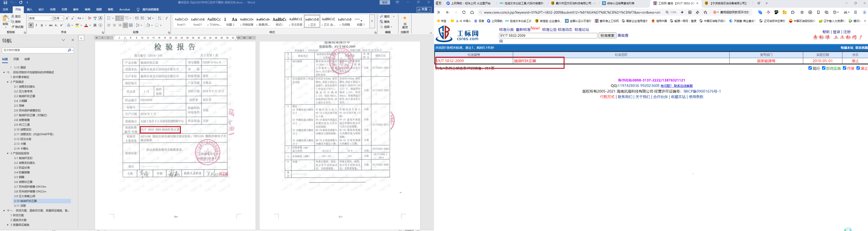Click the Cut scissors icon in Word
Image resolution: width=868 pixels, height=231 pixels.
point(13,16)
